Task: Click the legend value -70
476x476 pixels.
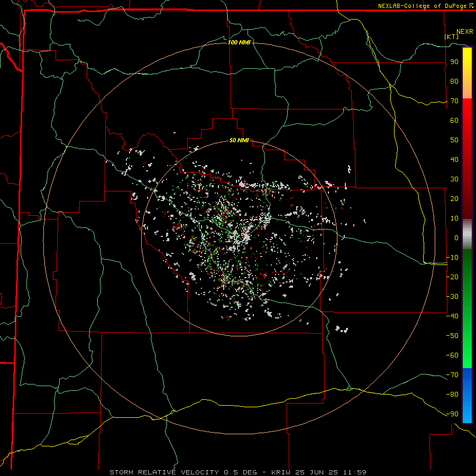Action: (452, 375)
